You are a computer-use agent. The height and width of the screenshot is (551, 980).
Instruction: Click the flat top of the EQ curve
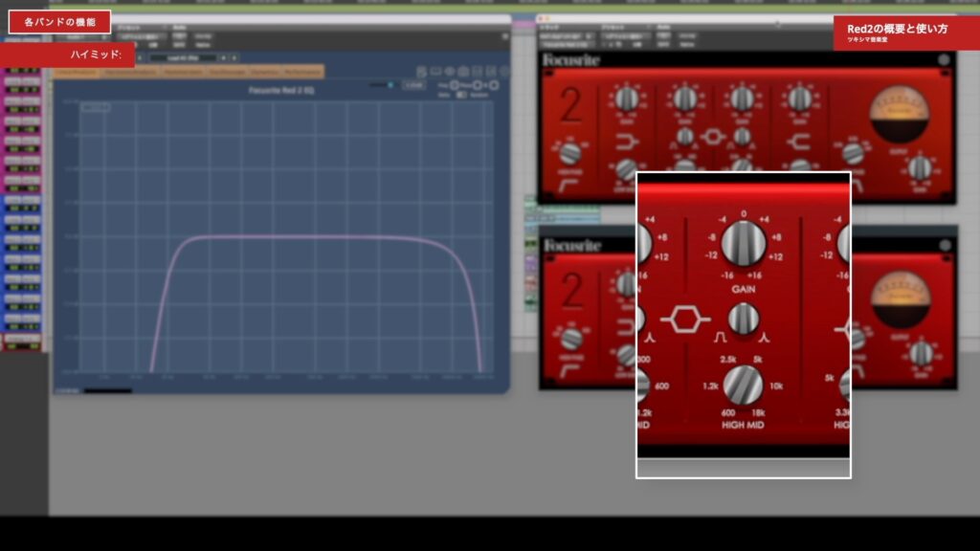[x=316, y=236]
